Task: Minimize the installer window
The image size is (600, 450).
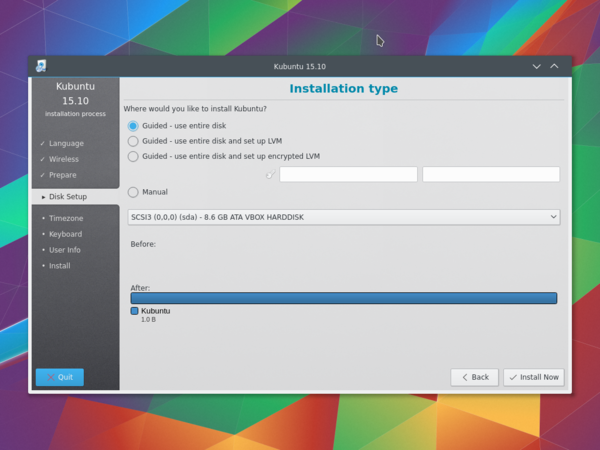Action: coord(537,66)
